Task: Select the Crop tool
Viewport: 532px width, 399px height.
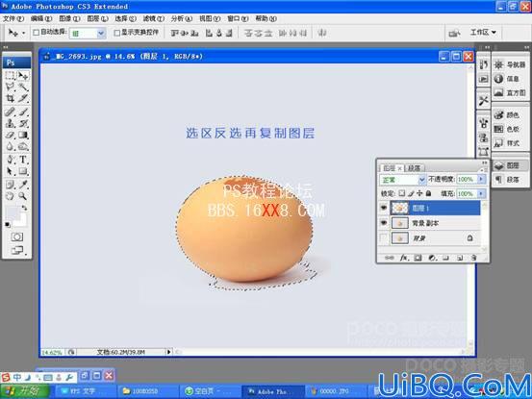Action: click(x=11, y=98)
